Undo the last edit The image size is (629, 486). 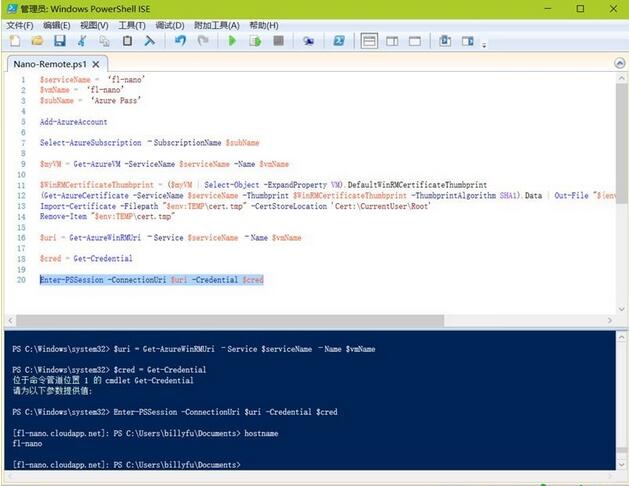click(180, 41)
